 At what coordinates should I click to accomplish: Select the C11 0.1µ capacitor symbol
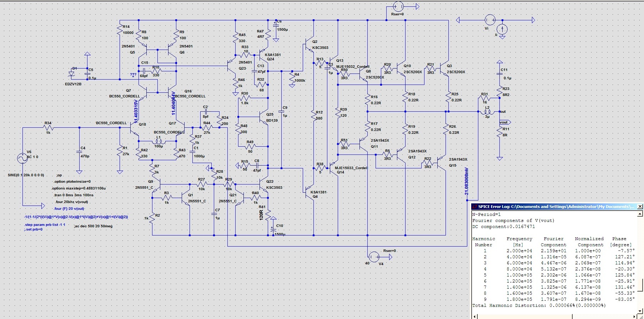click(500, 74)
